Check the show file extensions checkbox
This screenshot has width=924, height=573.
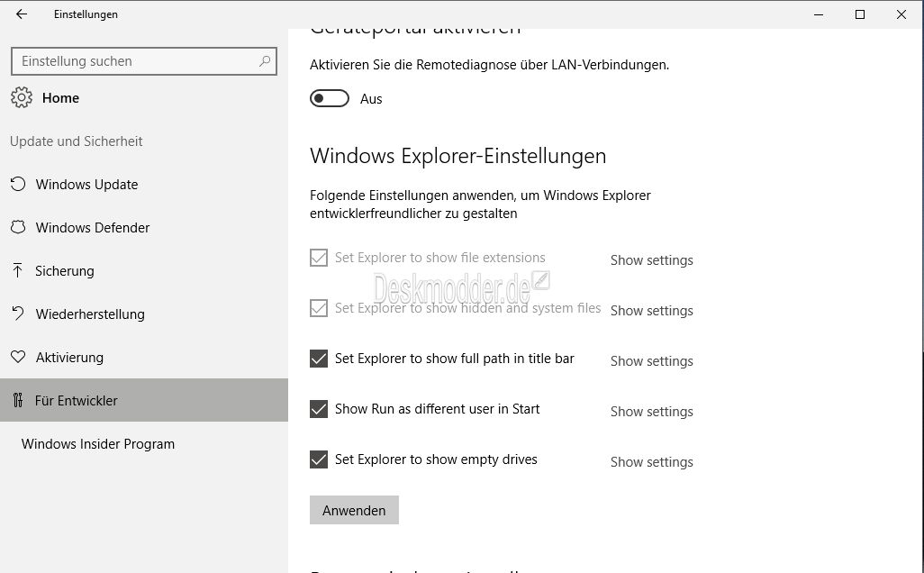pyautogui.click(x=319, y=258)
